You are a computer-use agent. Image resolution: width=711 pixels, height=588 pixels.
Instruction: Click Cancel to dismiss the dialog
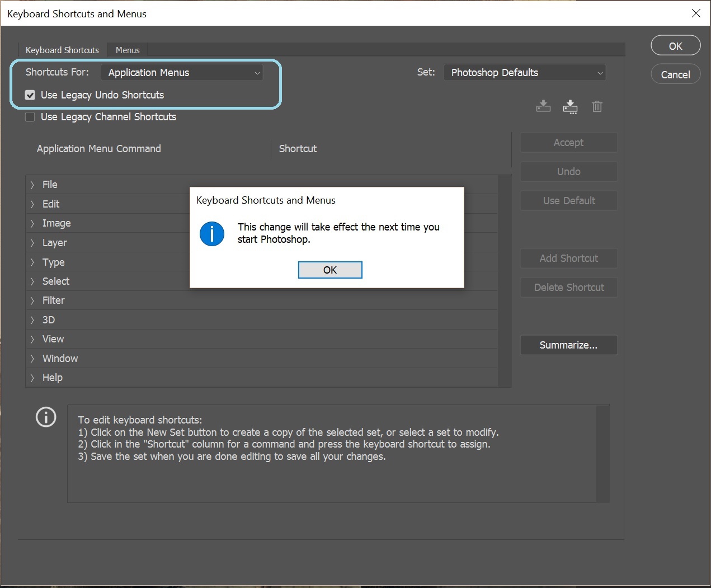(x=675, y=74)
